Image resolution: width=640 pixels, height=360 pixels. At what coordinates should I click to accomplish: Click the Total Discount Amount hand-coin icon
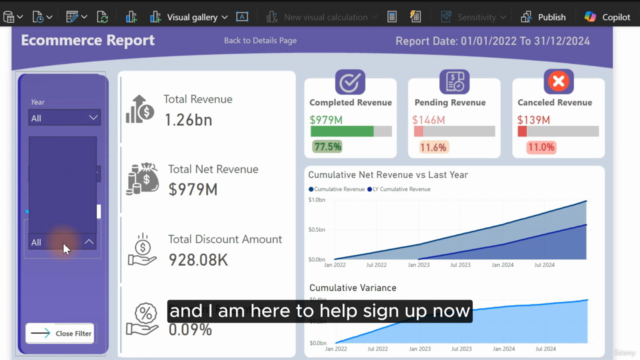point(142,250)
